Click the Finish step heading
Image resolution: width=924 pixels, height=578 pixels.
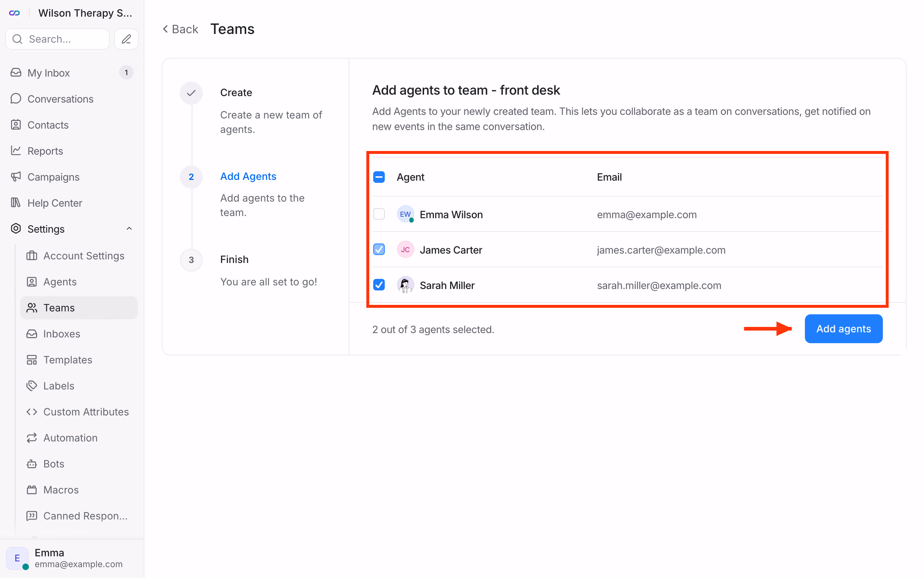click(x=234, y=259)
